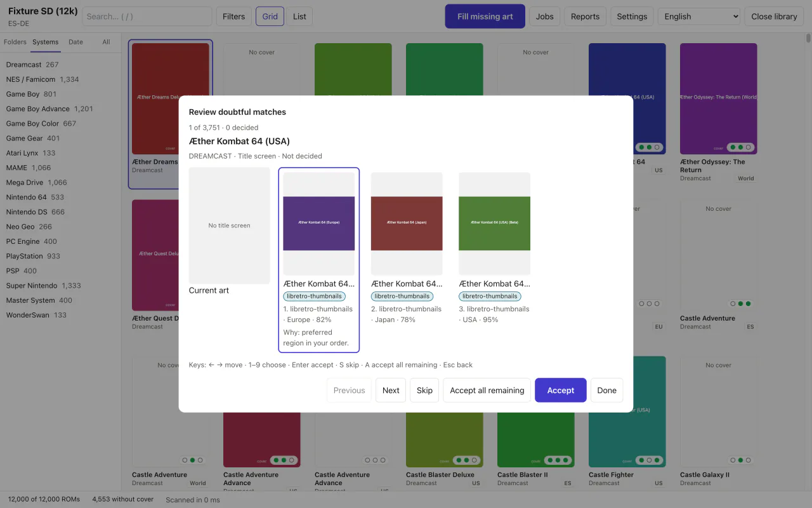Click the current art placeholder 'No title screen'
812x508 pixels.
(x=229, y=225)
